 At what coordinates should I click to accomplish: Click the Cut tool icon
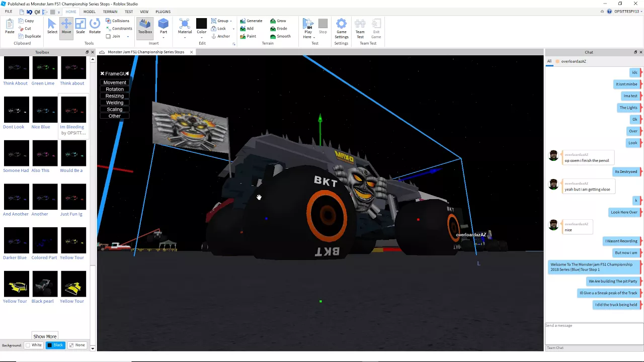tap(21, 29)
